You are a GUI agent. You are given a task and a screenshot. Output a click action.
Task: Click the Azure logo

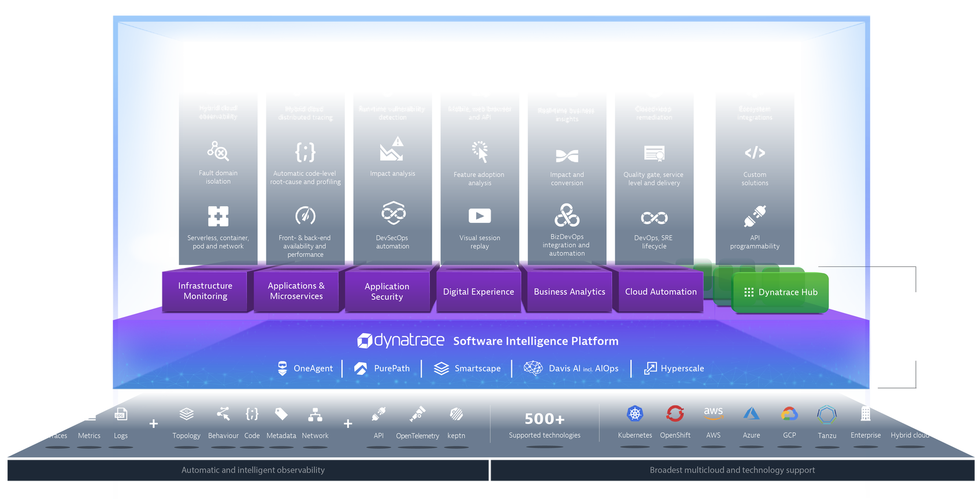tap(751, 414)
